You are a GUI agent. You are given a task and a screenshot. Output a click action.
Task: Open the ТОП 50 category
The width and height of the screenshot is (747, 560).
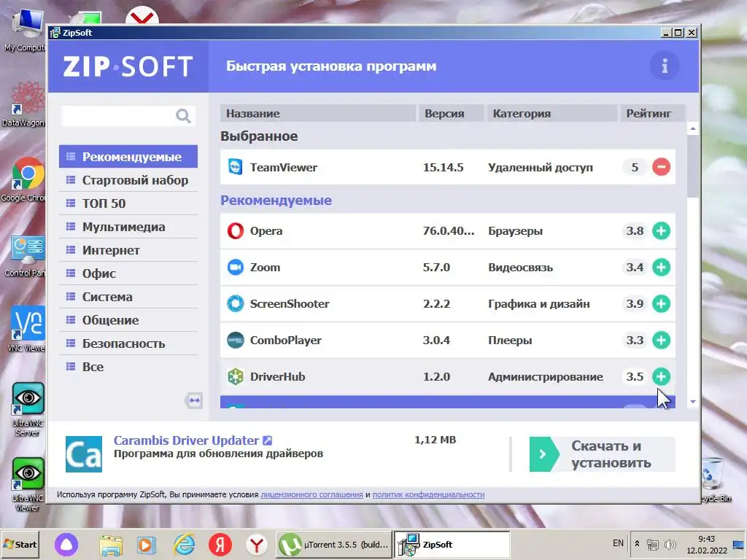coord(128,203)
